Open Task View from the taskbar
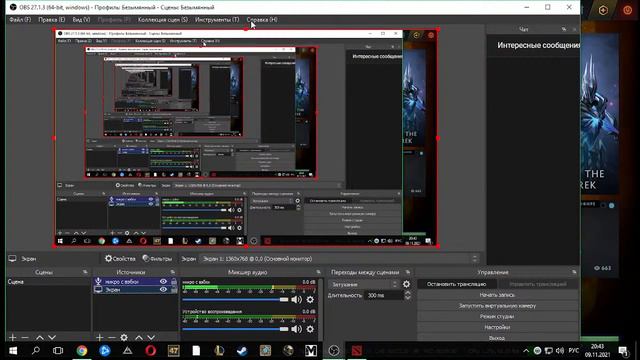Screen dimensions: 640x360 click(x=58, y=351)
